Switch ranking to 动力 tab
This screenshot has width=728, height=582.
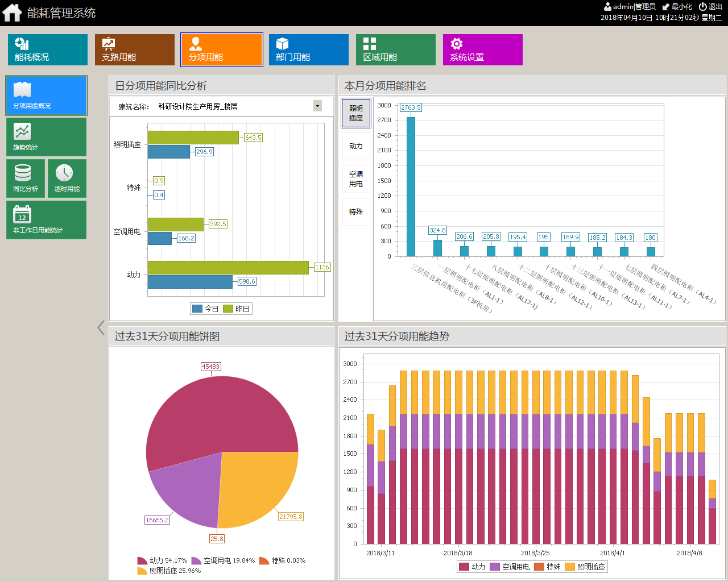[356, 146]
